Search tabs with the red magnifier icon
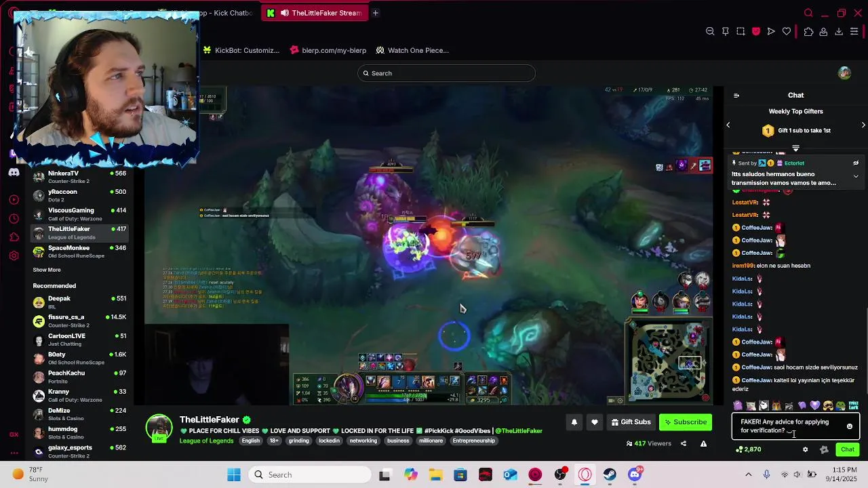The height and width of the screenshot is (488, 868). coord(808,13)
